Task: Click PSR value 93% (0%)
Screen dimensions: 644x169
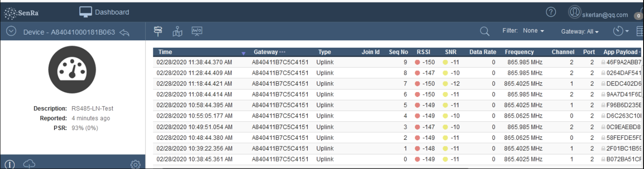Action: click(x=85, y=128)
